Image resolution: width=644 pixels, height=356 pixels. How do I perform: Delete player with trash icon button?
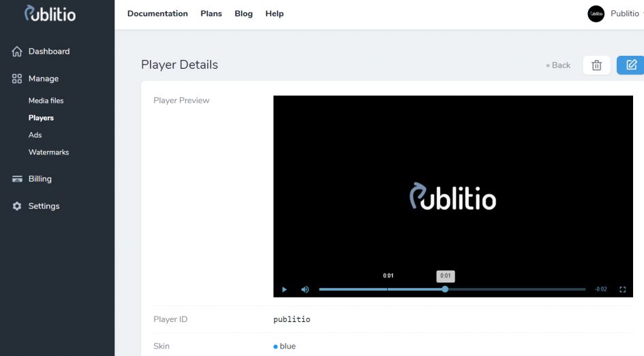click(596, 65)
